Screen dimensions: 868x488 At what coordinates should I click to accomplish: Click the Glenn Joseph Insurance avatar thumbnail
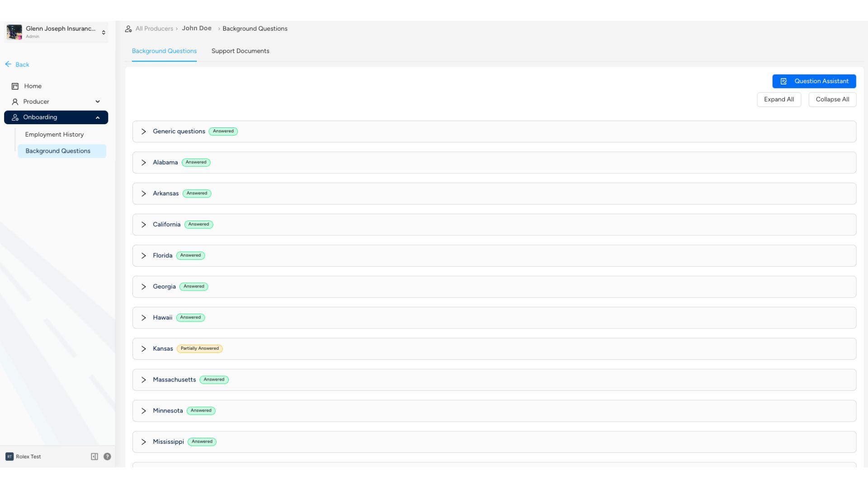[x=14, y=32]
